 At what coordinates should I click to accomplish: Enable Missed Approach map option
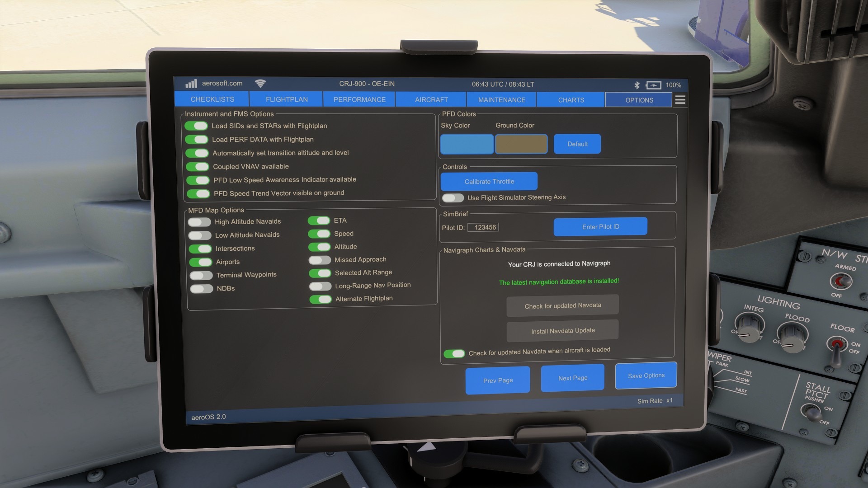(320, 260)
